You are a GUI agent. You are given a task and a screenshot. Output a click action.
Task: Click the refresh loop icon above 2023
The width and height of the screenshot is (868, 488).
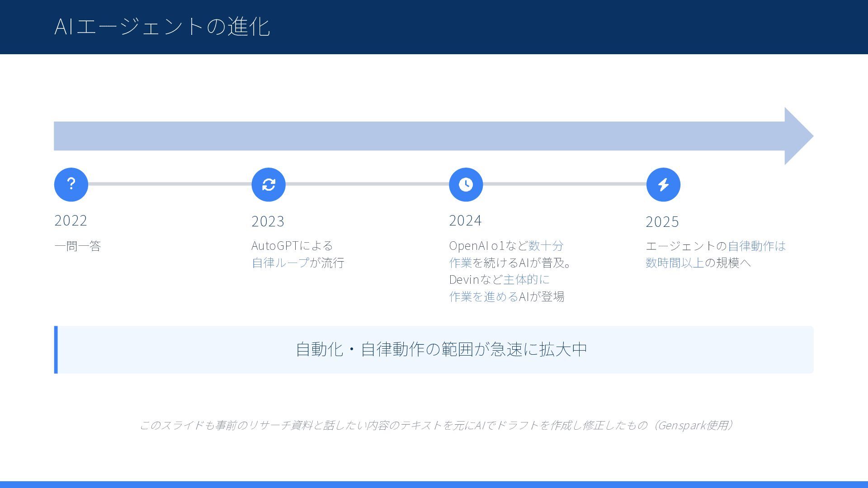click(x=269, y=184)
